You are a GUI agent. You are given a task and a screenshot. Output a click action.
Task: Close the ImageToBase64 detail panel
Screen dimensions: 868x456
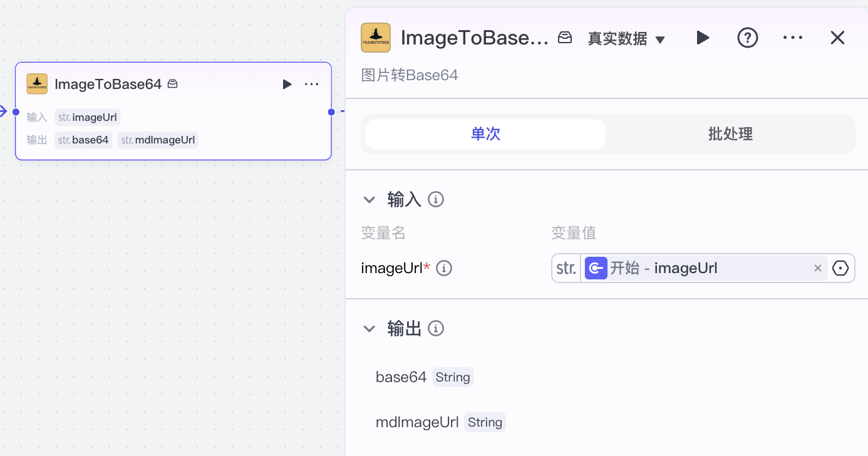[837, 38]
